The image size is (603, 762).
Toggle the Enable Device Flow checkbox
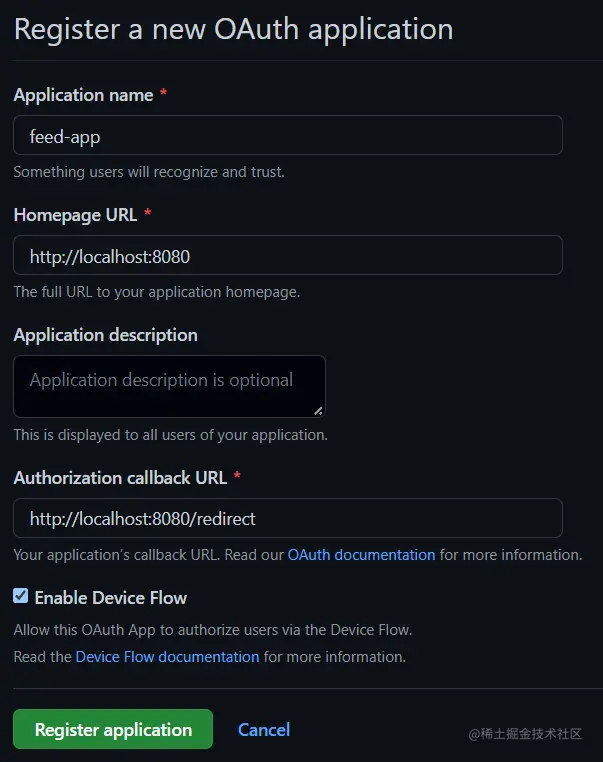[x=20, y=595]
